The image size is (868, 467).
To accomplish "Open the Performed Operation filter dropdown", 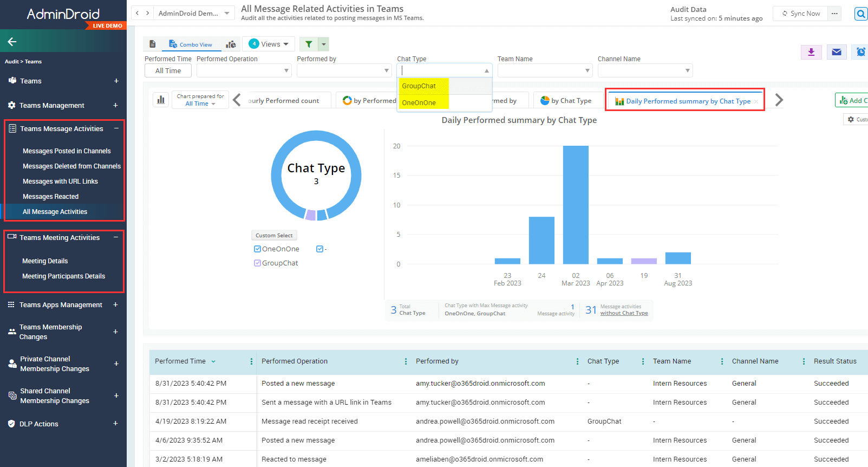I will [244, 70].
